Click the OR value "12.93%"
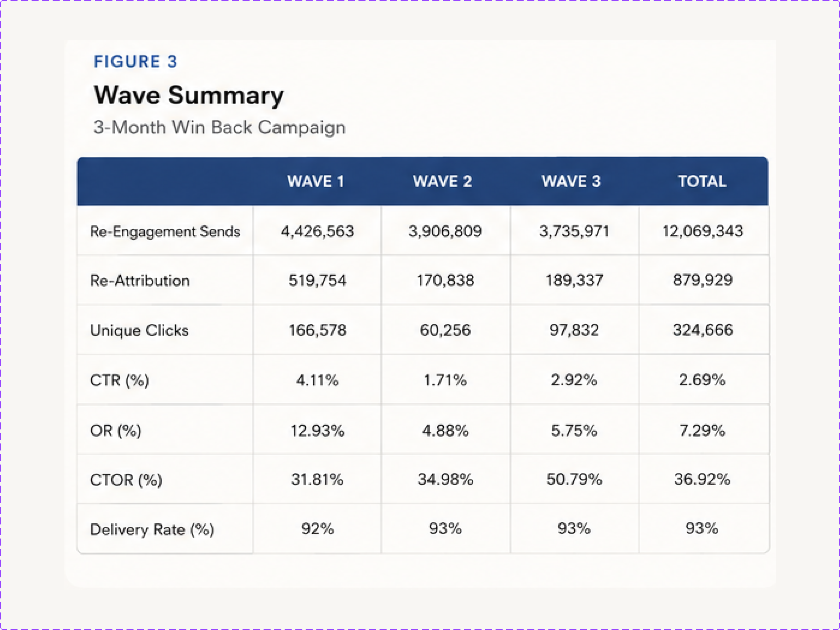 pos(317,430)
